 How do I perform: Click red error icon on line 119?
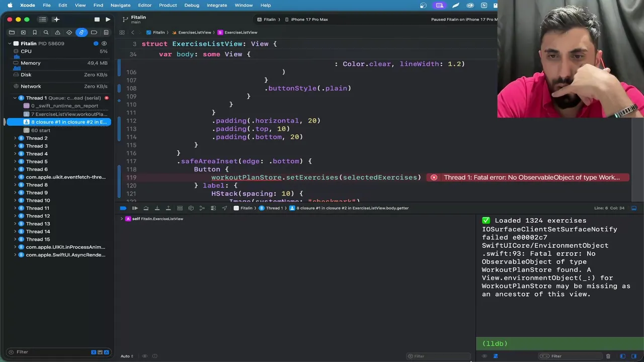point(434,177)
